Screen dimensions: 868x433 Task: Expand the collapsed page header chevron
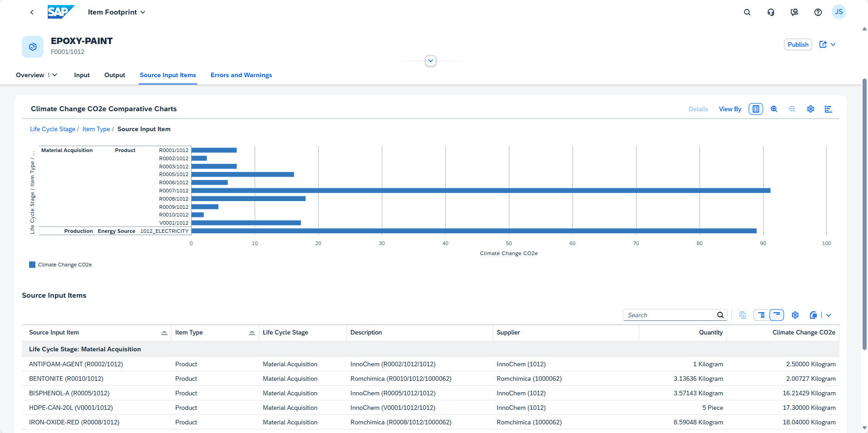431,61
